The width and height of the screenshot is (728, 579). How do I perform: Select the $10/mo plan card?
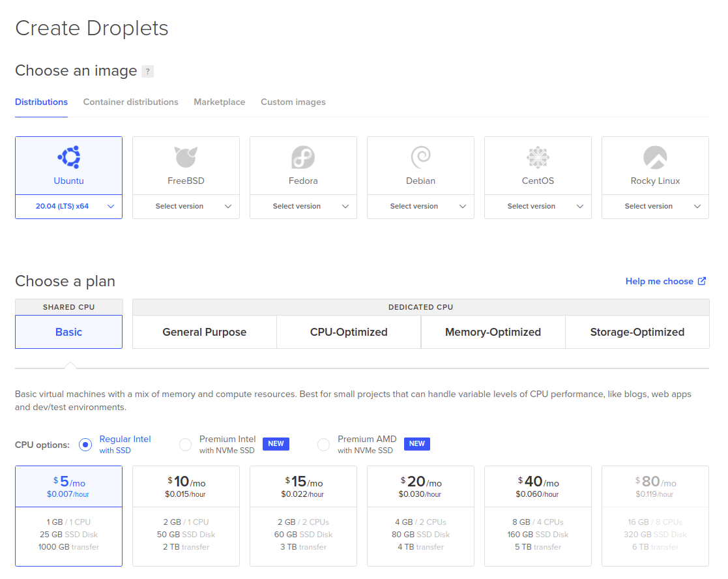click(x=186, y=516)
